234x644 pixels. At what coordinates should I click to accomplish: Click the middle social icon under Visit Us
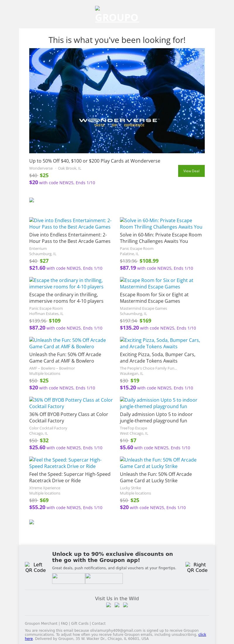(117, 605)
